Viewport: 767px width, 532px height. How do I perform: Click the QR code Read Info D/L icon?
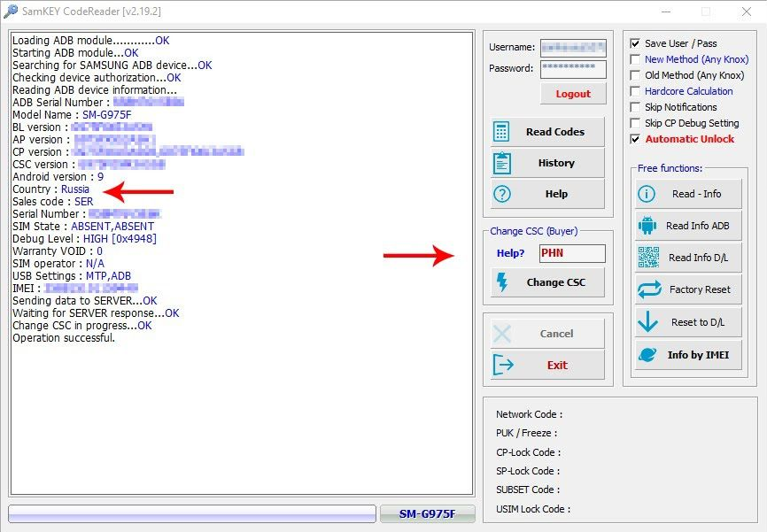(647, 258)
